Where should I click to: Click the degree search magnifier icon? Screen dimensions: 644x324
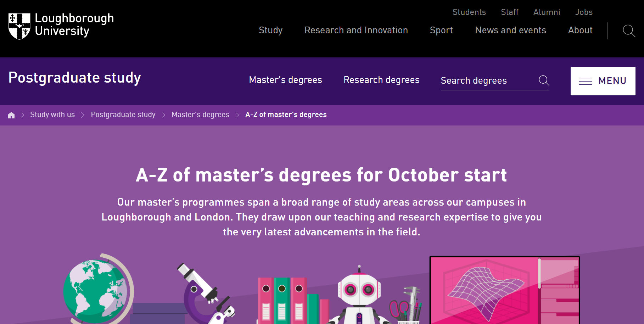click(544, 80)
